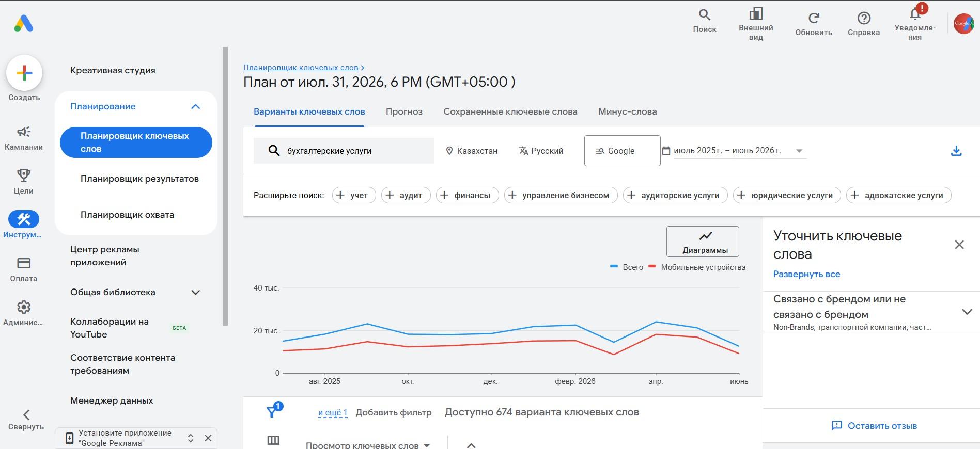Toggle Мобильные устройства red legend entry
This screenshot has width=980, height=449.
697,267
